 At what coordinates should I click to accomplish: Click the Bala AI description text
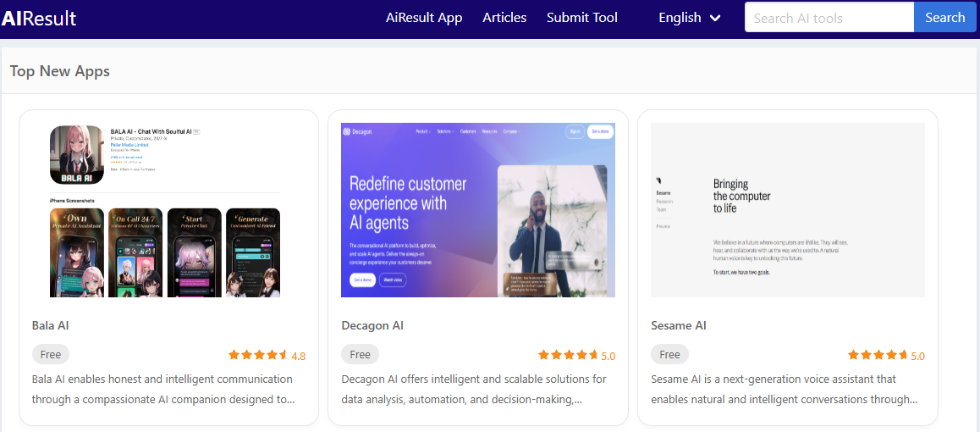click(162, 390)
